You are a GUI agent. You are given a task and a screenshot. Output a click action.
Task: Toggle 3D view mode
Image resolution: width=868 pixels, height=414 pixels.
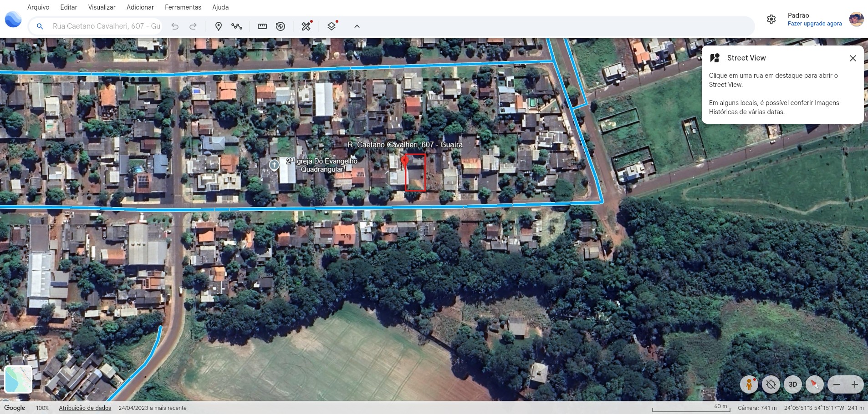pos(793,384)
